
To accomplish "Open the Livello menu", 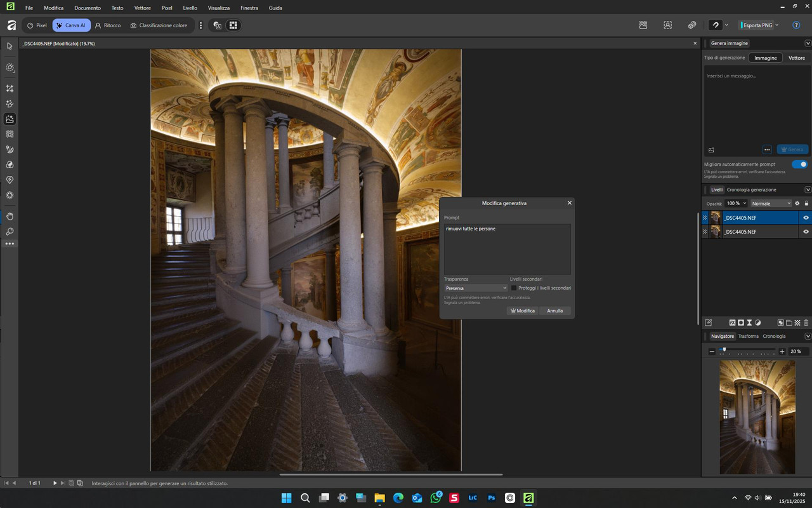I will pyautogui.click(x=190, y=8).
